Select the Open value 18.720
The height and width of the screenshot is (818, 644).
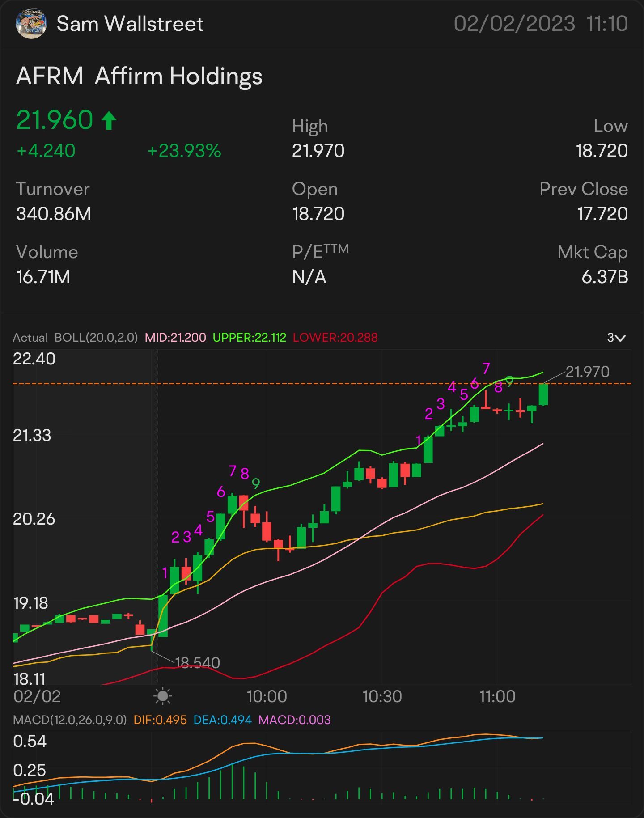[318, 214]
